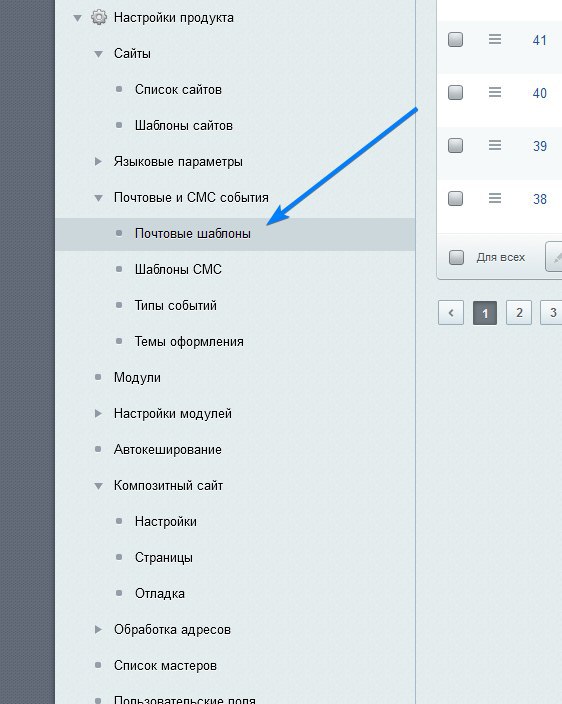Select pagination page 1
The image size is (562, 704).
pos(485,312)
